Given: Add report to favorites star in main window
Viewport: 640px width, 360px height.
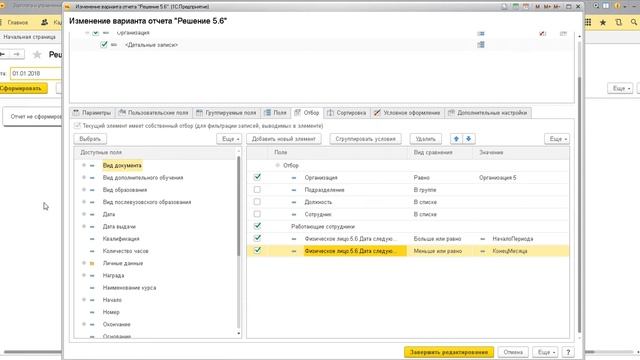Looking at the screenshot, I should pos(37,54).
